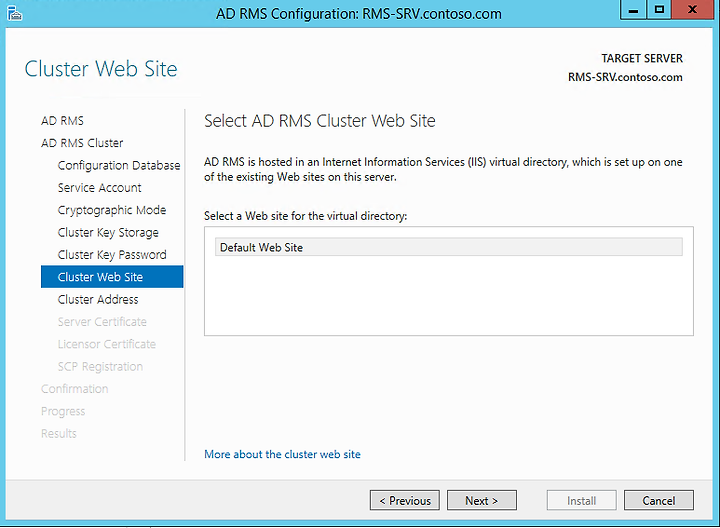Click the Cluster Web Site page title
The height and width of the screenshot is (528, 720).
point(101,69)
